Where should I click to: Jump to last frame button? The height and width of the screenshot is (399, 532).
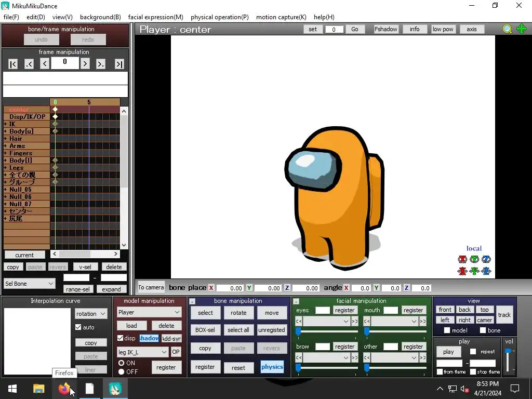(119, 64)
